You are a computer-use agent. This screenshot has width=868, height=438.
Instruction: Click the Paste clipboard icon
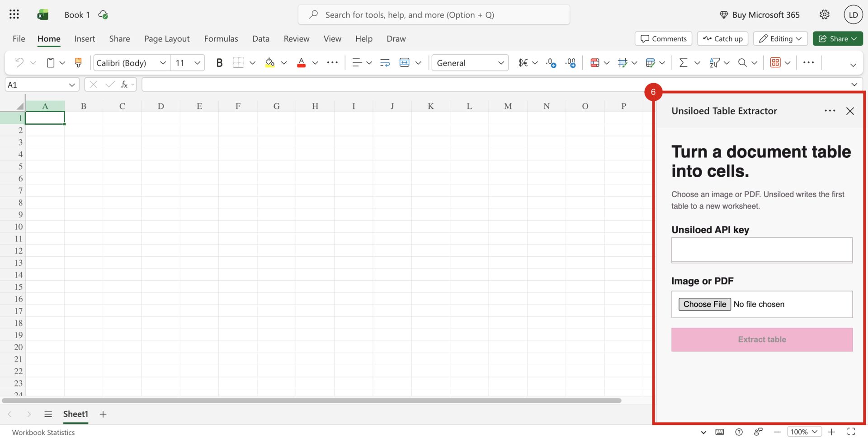pos(51,63)
